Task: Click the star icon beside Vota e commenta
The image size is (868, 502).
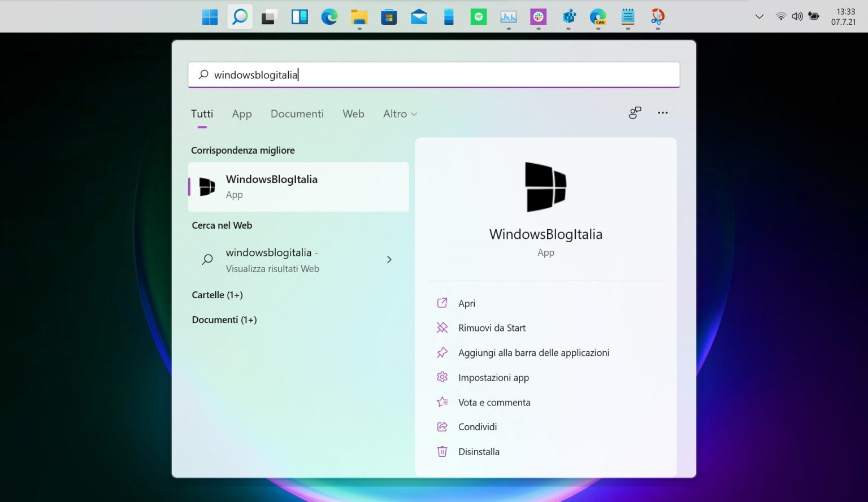Action: pyautogui.click(x=442, y=402)
